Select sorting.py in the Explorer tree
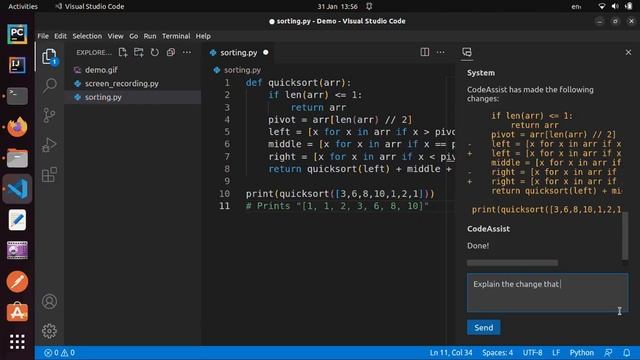Viewport: 640px width, 360px height. (x=133, y=97)
